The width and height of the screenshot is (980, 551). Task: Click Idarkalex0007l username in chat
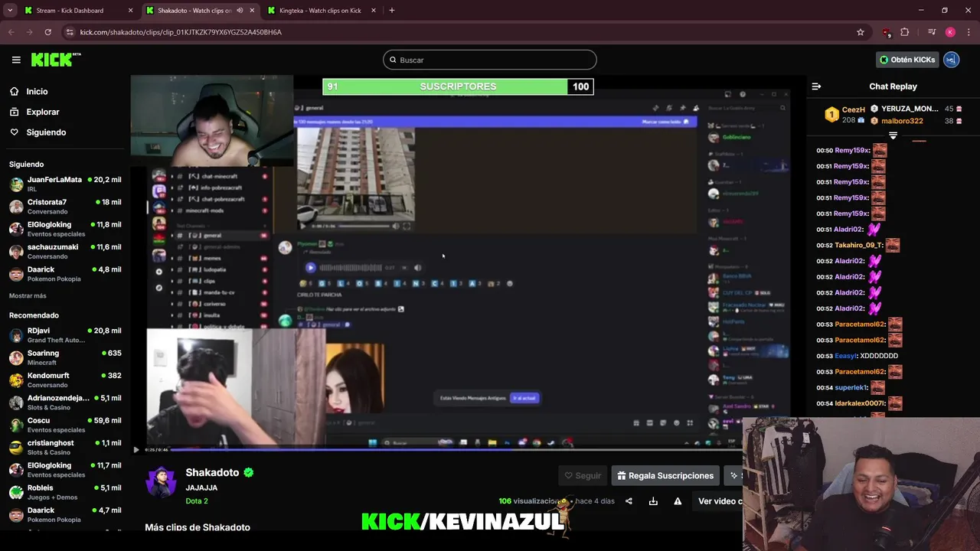[x=861, y=403]
